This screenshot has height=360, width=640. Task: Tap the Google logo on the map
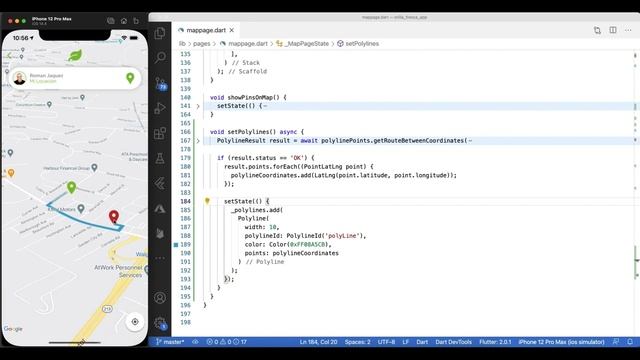tap(13, 329)
